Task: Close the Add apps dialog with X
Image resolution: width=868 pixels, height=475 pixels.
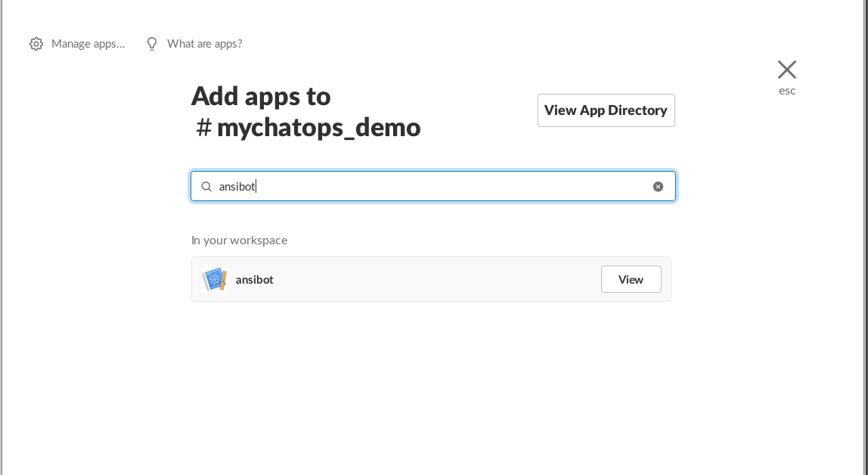Action: [787, 70]
